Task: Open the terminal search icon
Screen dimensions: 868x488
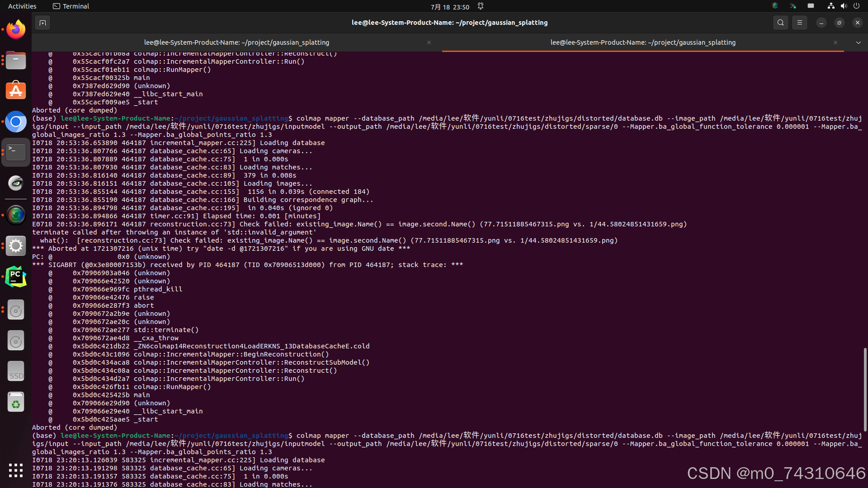Action: [780, 23]
